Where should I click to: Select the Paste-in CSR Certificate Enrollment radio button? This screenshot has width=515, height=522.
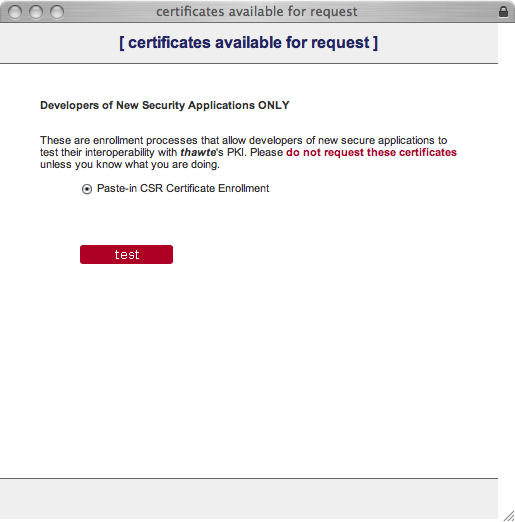(x=87, y=189)
